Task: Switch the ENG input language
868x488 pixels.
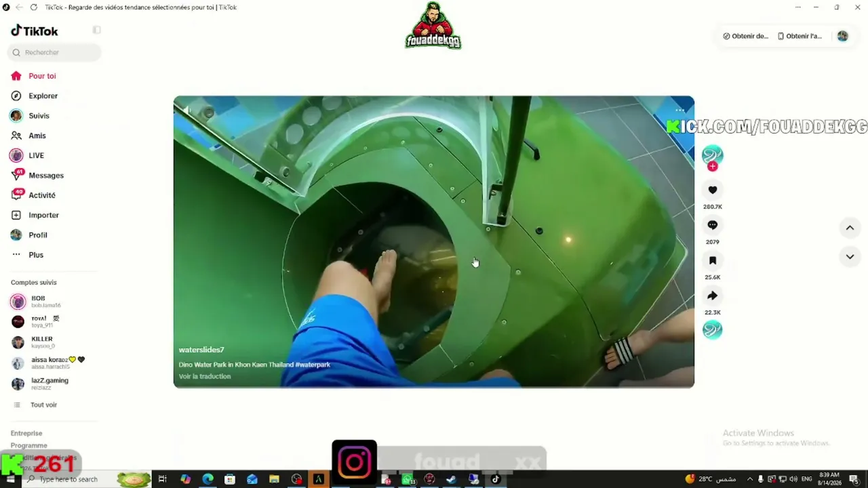Action: pyautogui.click(x=806, y=479)
